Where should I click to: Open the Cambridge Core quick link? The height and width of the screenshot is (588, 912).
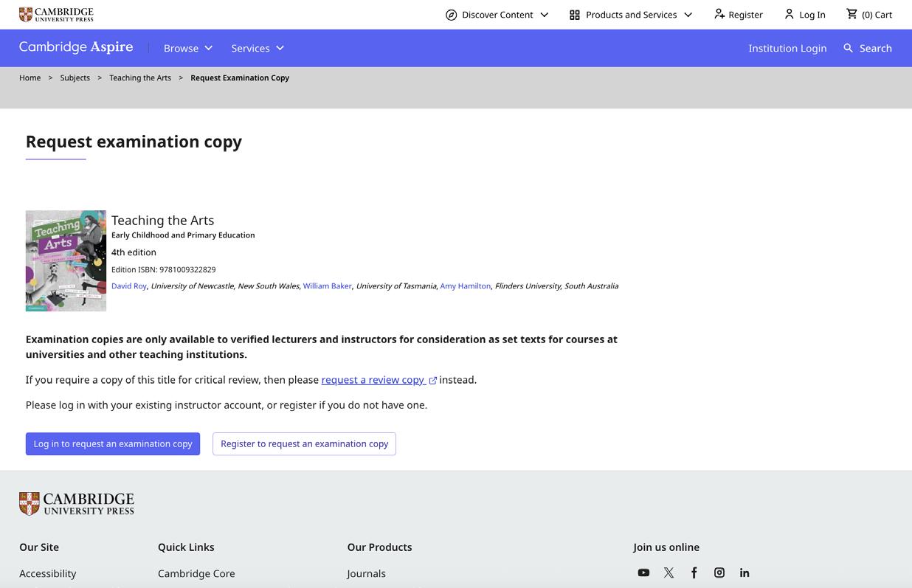(x=196, y=573)
